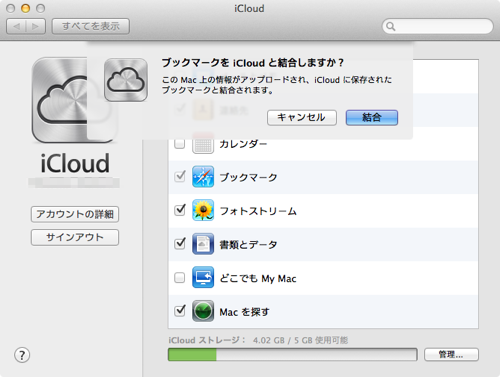Click the Photo Stream sunflower icon
The image size is (500, 377).
(x=203, y=210)
